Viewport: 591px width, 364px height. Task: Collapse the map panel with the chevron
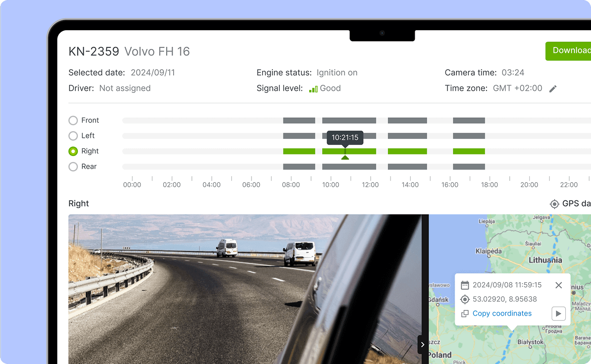tap(423, 344)
